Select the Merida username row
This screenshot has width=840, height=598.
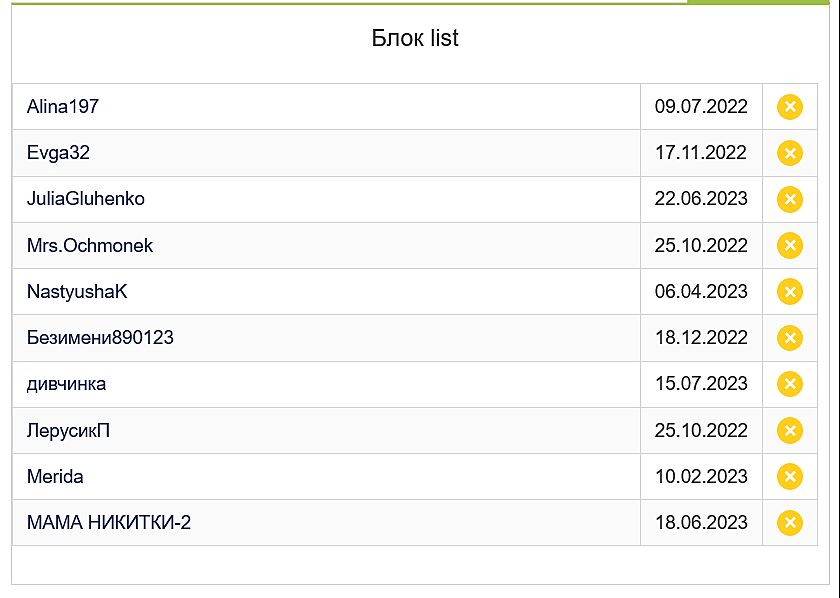(x=55, y=477)
